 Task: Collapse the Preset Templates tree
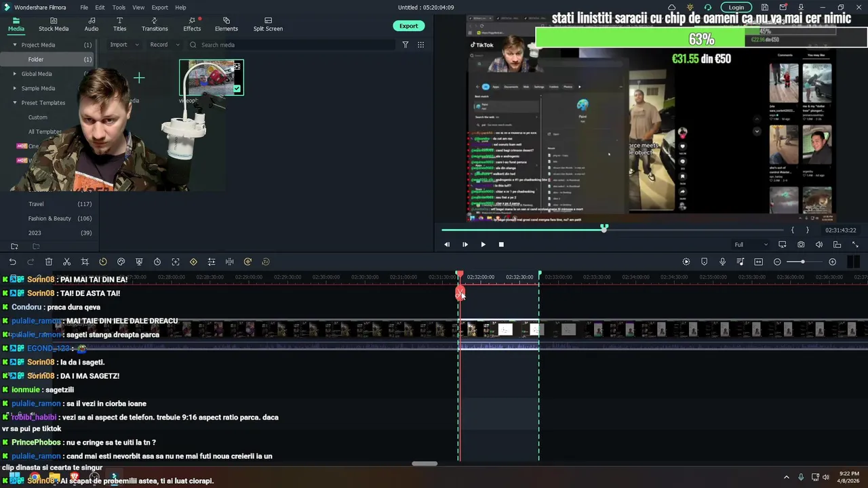point(15,103)
